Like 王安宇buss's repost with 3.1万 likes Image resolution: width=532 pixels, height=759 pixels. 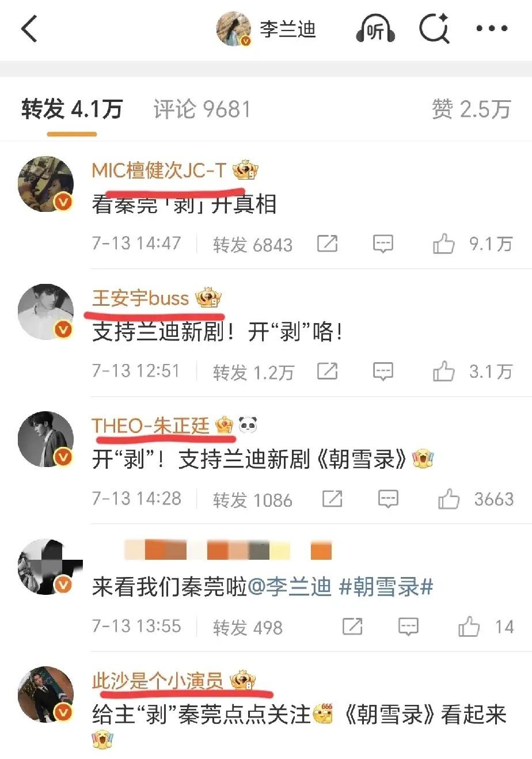[443, 372]
